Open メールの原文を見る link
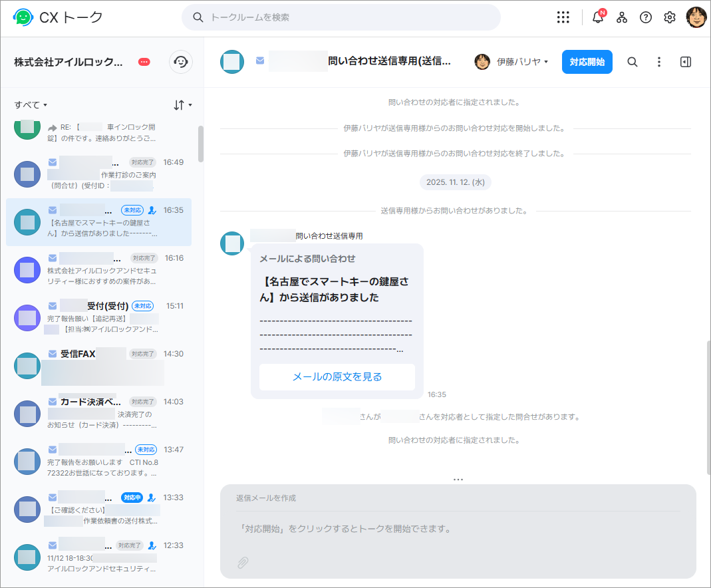 [337, 377]
